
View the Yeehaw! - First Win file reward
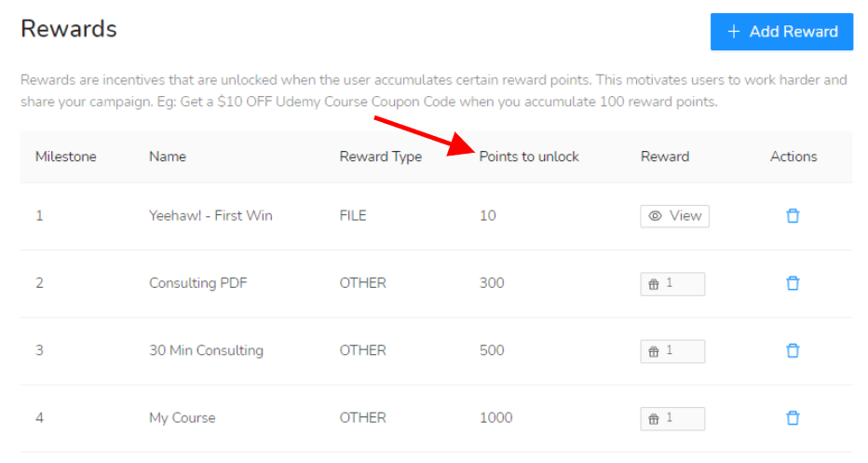coord(675,216)
